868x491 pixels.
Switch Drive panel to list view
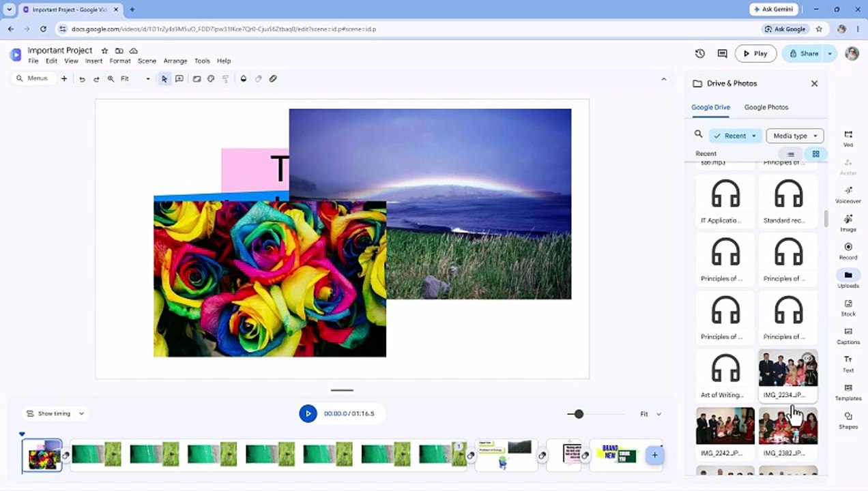point(791,154)
